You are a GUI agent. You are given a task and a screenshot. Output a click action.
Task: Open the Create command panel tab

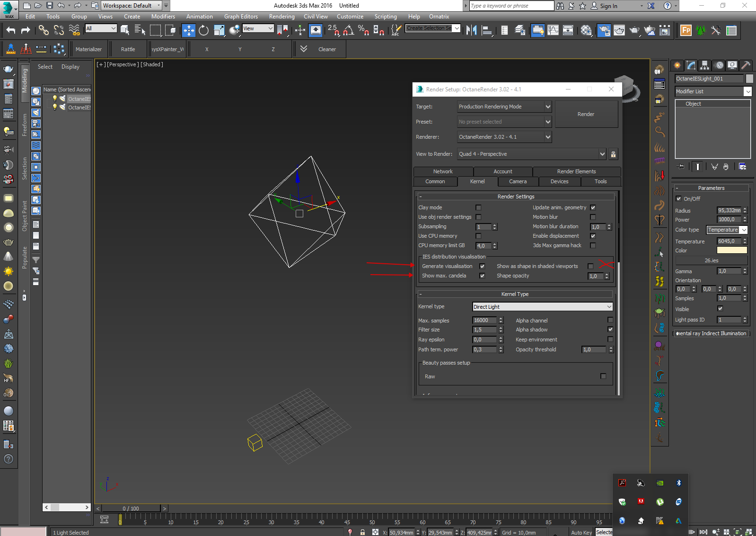point(677,65)
